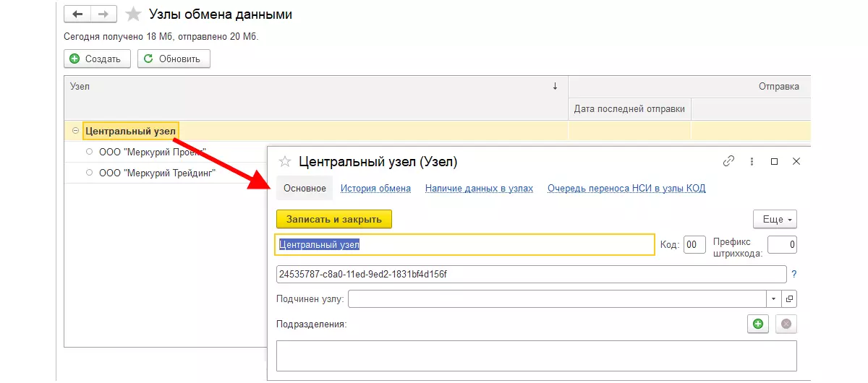Open the three-dot form options menu
This screenshot has height=383, width=868.
[752, 162]
